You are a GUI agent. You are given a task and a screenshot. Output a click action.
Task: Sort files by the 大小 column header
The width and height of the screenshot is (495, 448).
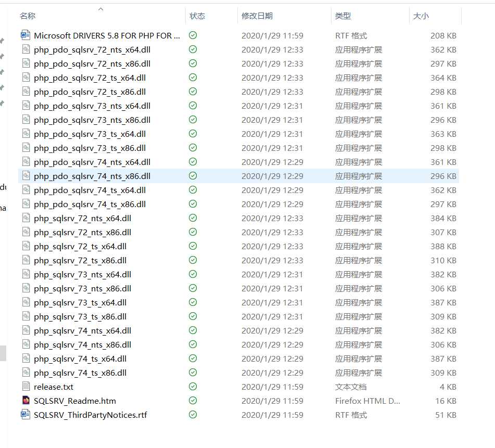[x=421, y=16]
